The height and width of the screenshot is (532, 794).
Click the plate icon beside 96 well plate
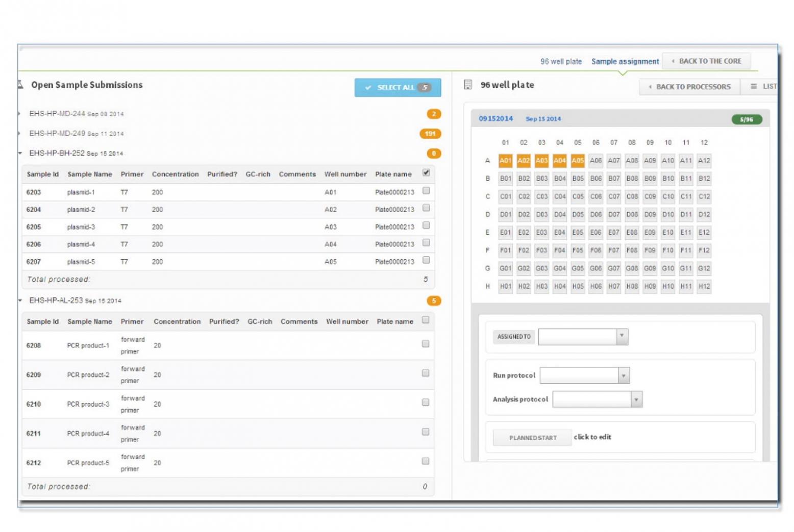click(467, 85)
